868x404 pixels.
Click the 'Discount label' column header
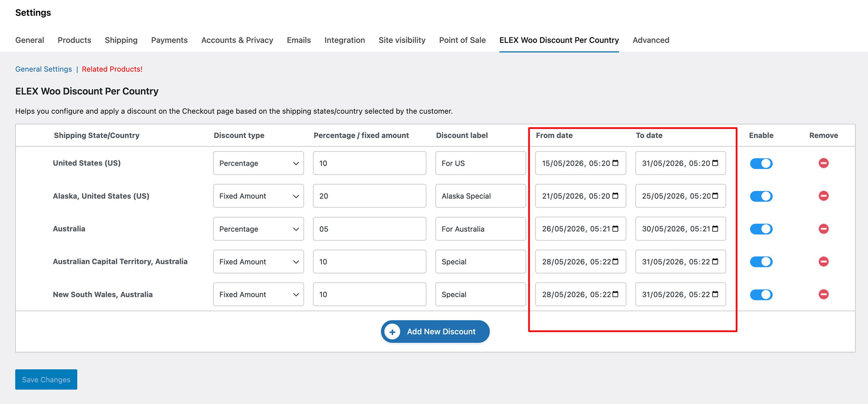[462, 135]
